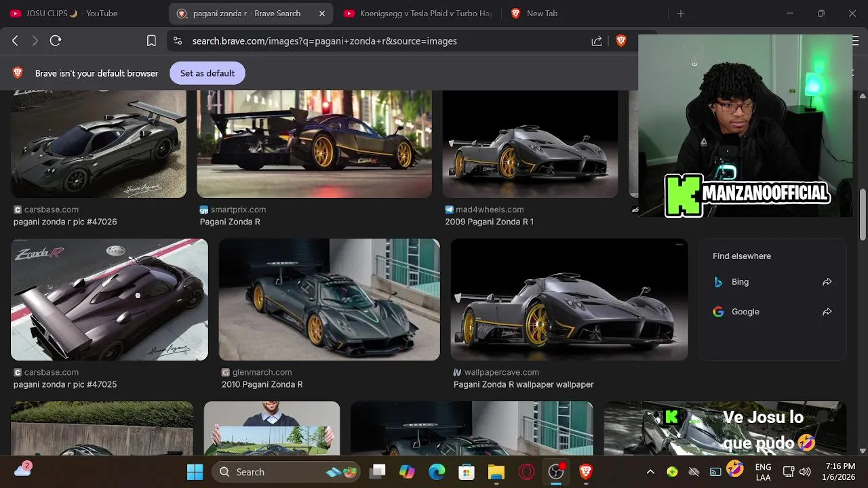Open site settings icon in address bar

tap(178, 41)
